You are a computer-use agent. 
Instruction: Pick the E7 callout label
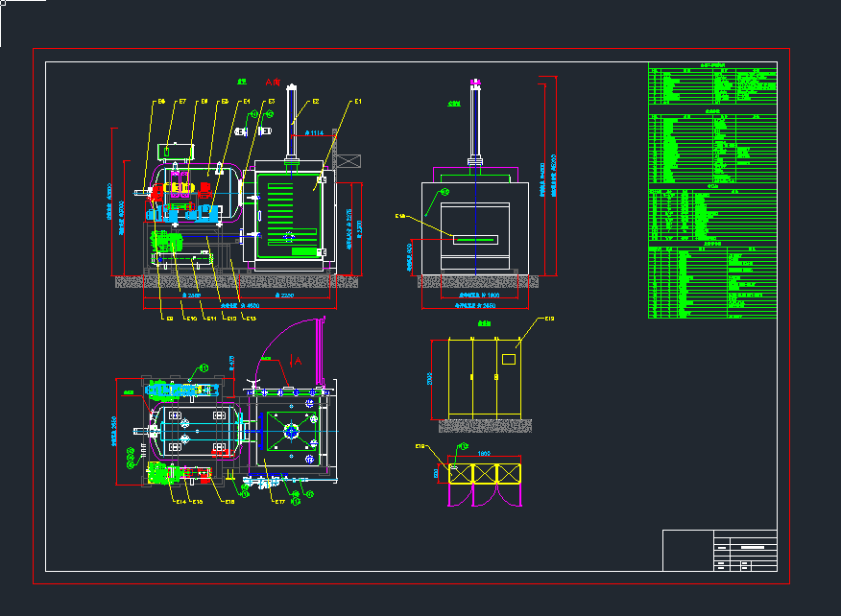coord(181,101)
